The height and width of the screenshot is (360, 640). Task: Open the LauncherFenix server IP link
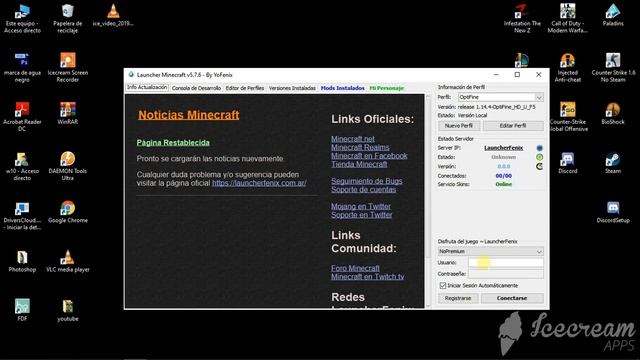coord(504,148)
